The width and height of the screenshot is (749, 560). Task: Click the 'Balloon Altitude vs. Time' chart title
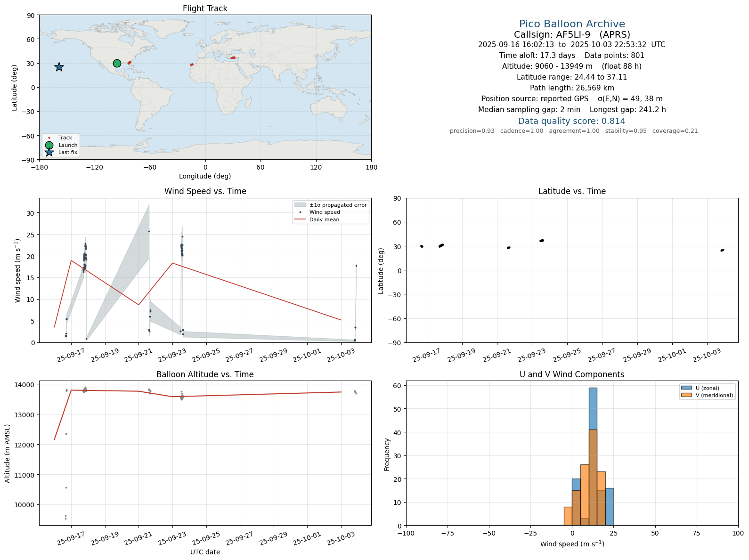[205, 374]
